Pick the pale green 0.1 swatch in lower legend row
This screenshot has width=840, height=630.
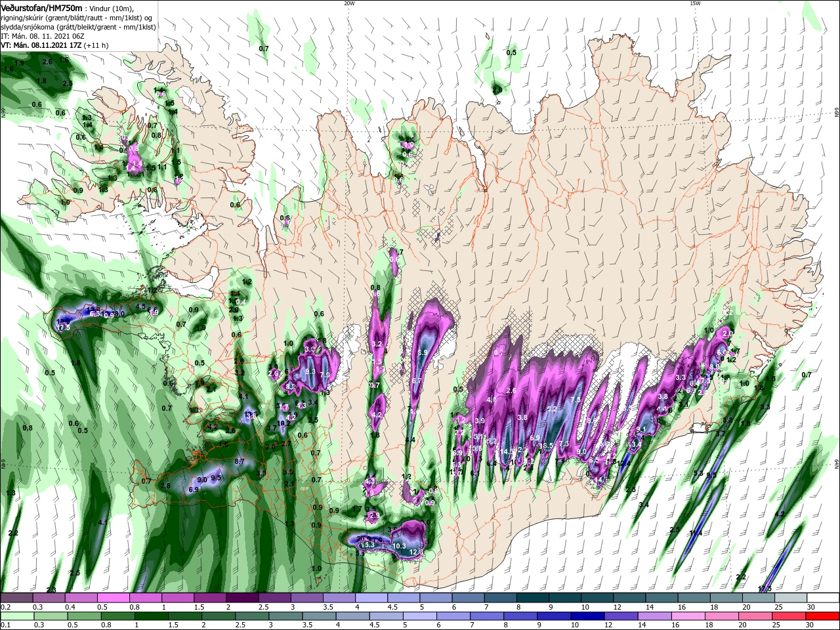(16, 616)
